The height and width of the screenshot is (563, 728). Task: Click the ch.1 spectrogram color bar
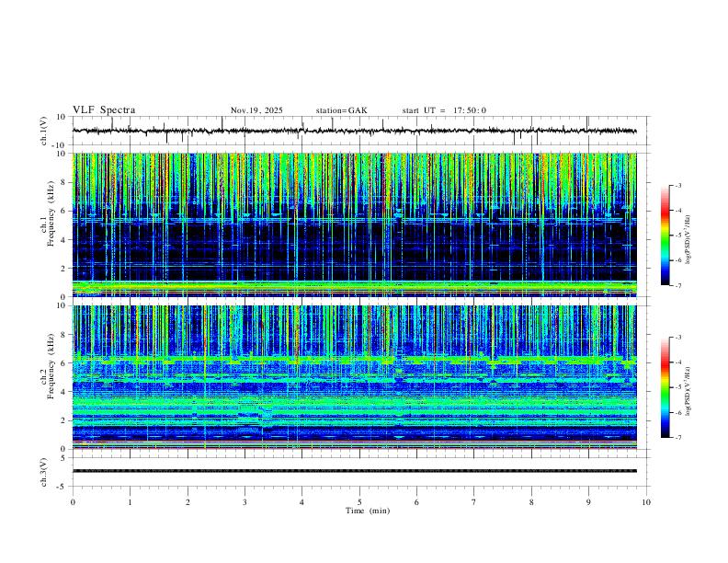click(665, 236)
